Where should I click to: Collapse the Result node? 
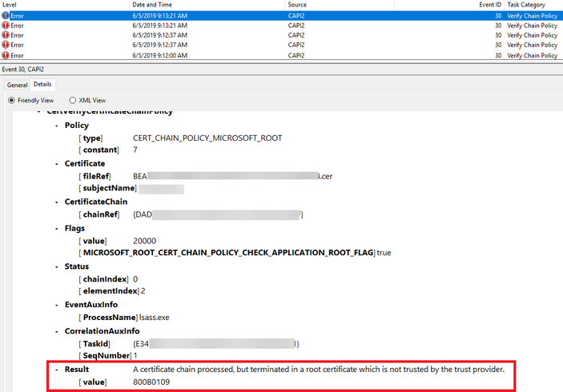(57, 370)
